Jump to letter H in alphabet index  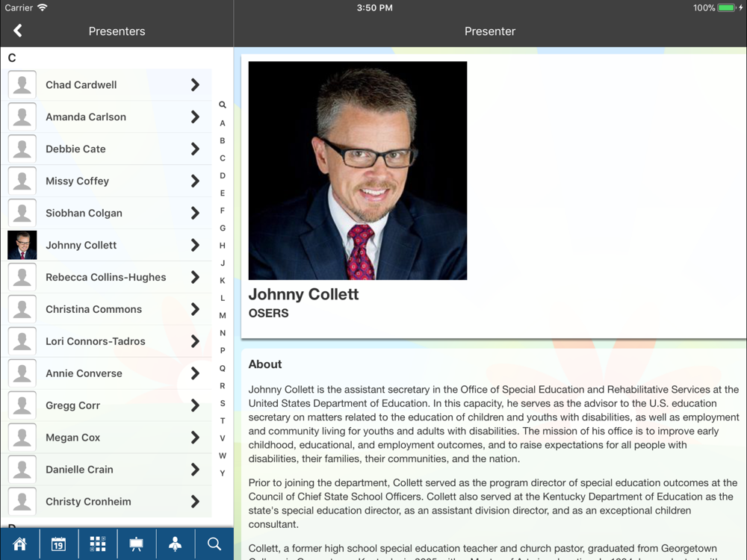[223, 246]
